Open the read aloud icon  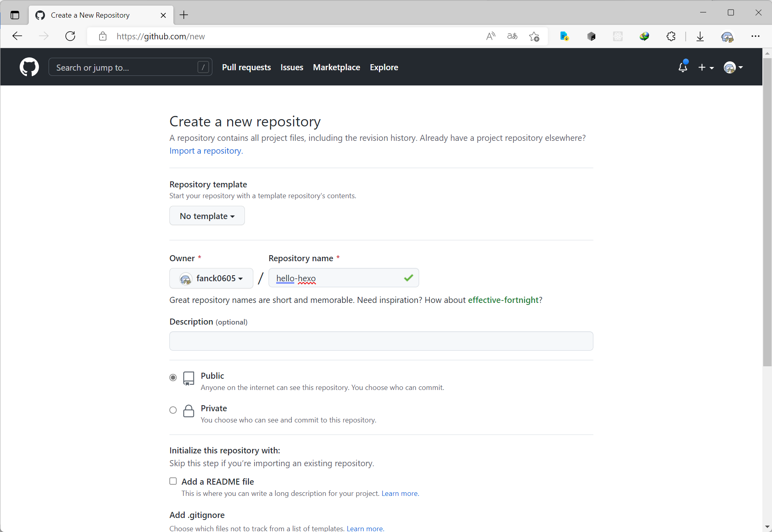click(x=491, y=36)
